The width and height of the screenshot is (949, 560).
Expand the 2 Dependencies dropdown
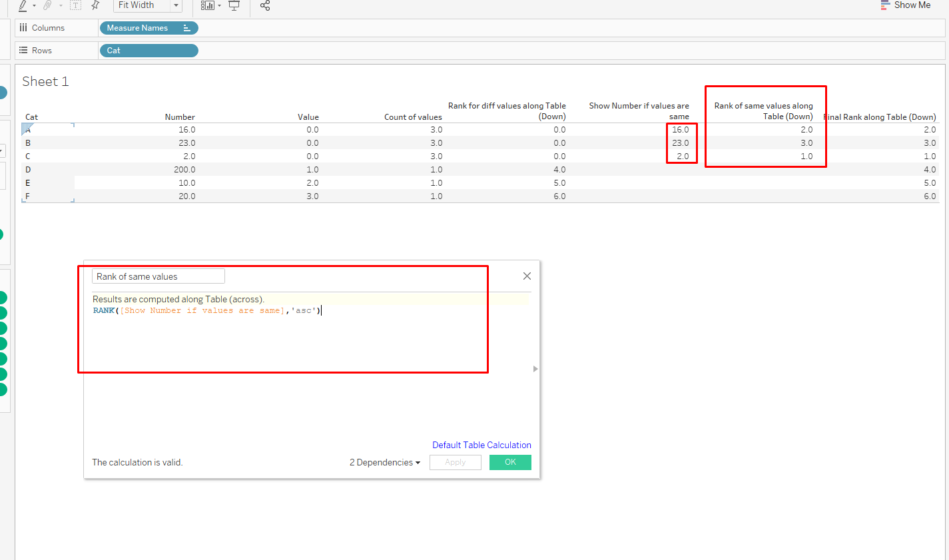tap(385, 463)
